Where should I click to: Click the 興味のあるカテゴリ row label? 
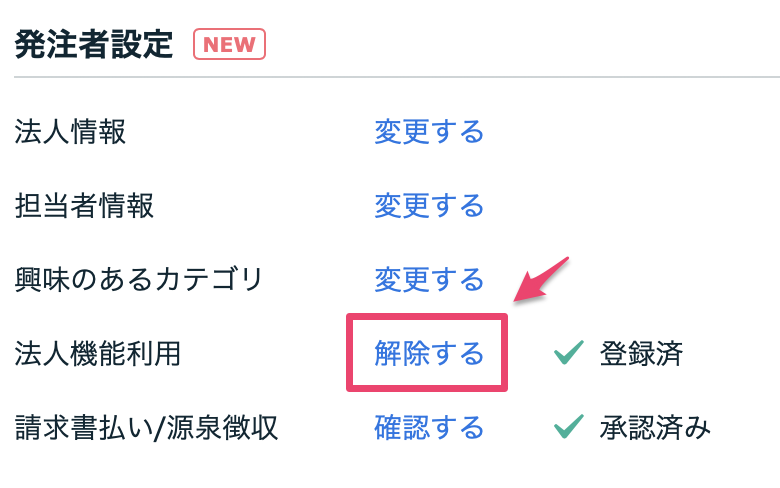point(138,279)
